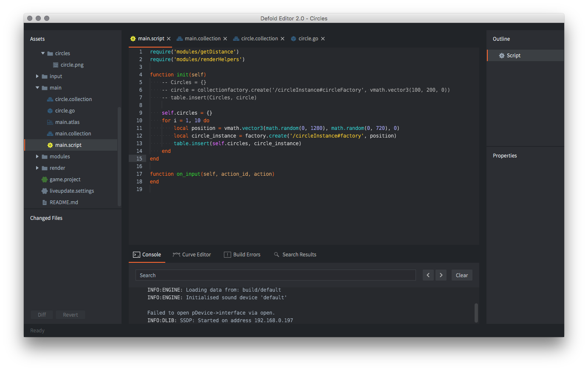The width and height of the screenshot is (588, 371).
Task: Click the game.project icon
Action: coord(45,180)
